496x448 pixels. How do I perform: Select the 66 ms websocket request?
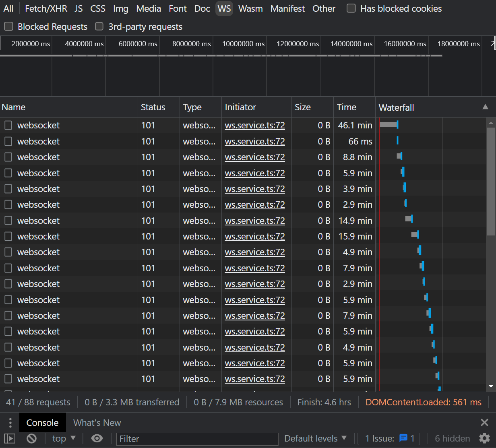coord(38,141)
